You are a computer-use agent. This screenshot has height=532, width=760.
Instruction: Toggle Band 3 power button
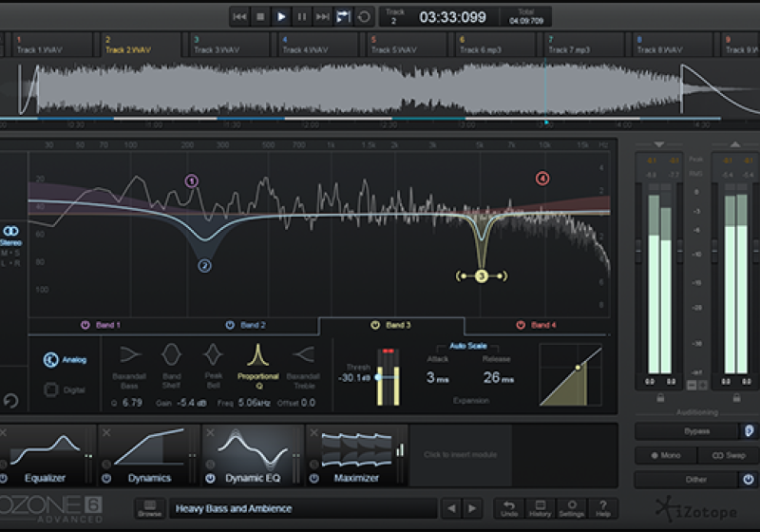tap(375, 325)
